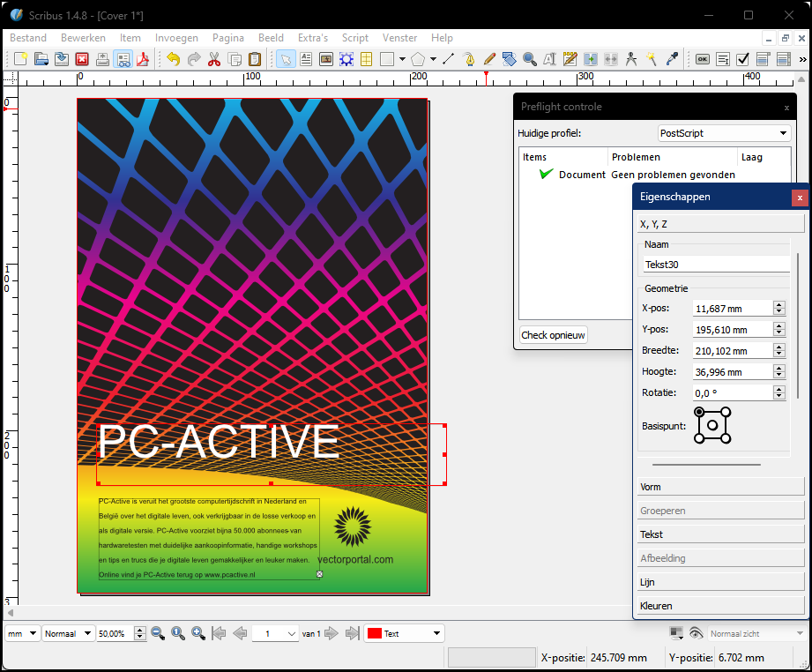Screen dimensions: 812x672
Task: Open the shape dropdown arrow in toolbar
Action: coord(402,59)
